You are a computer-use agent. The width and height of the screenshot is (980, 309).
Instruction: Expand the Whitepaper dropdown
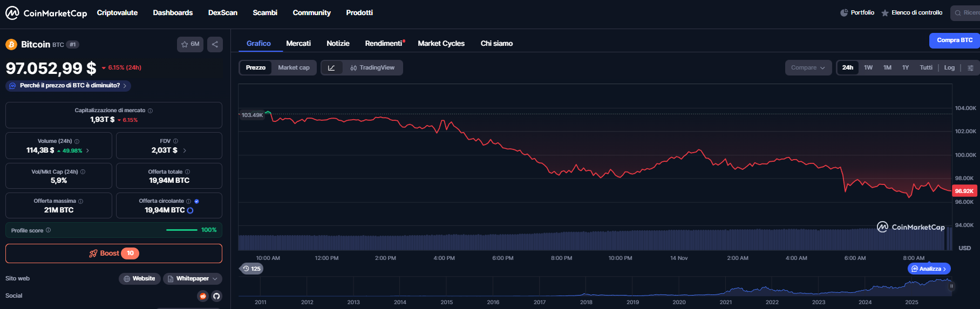[193, 279]
